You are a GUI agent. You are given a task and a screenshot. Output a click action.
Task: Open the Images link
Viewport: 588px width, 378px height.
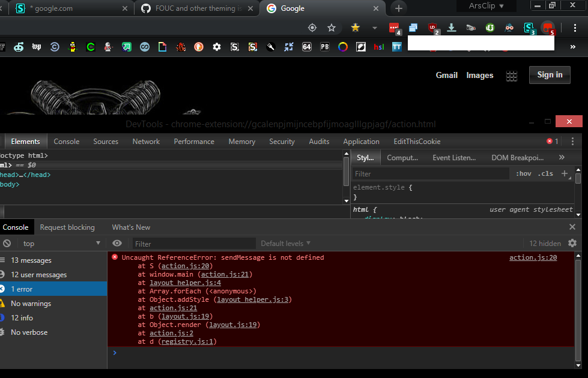coord(480,76)
